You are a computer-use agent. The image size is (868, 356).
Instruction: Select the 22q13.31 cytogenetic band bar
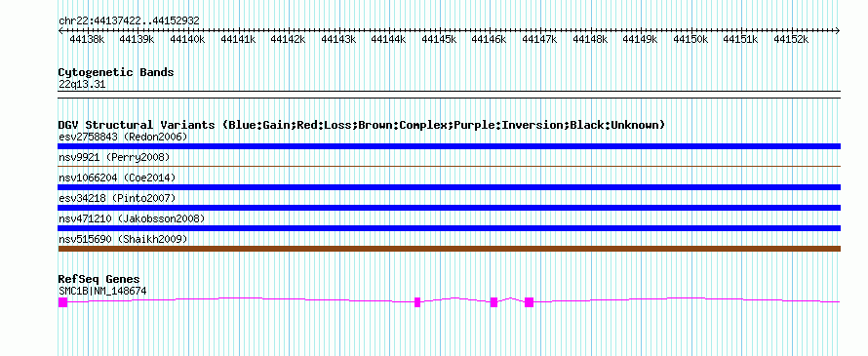coord(450,95)
